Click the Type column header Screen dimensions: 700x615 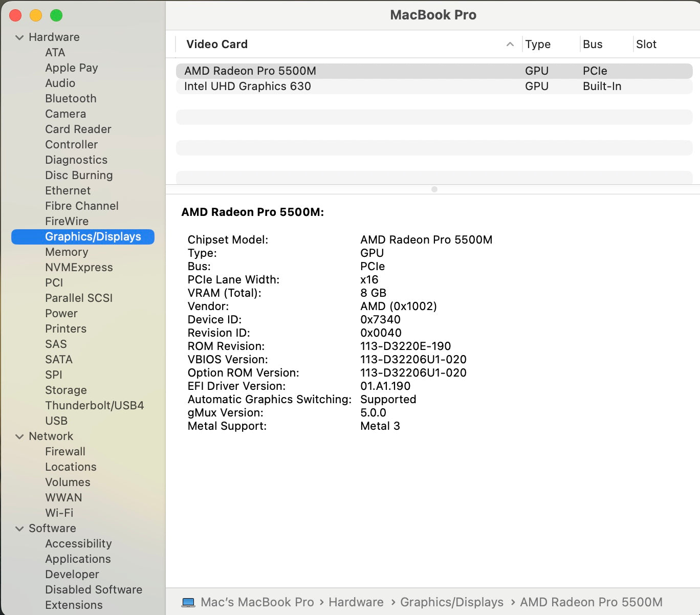click(x=538, y=45)
